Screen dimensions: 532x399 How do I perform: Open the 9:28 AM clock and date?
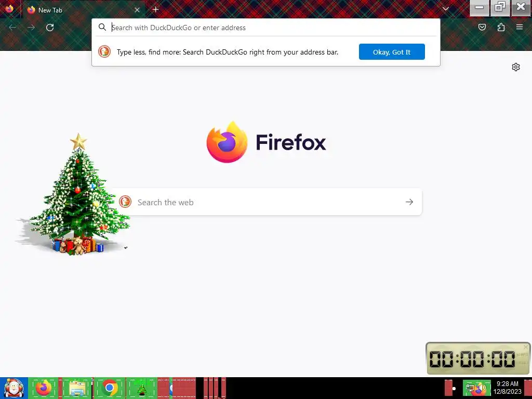point(507,388)
